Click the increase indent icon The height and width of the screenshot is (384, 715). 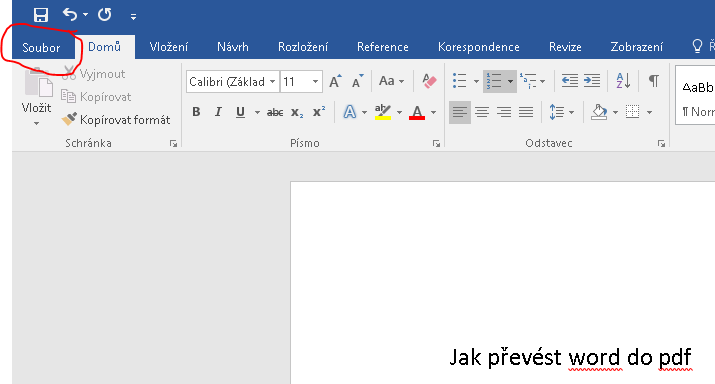tap(592, 81)
